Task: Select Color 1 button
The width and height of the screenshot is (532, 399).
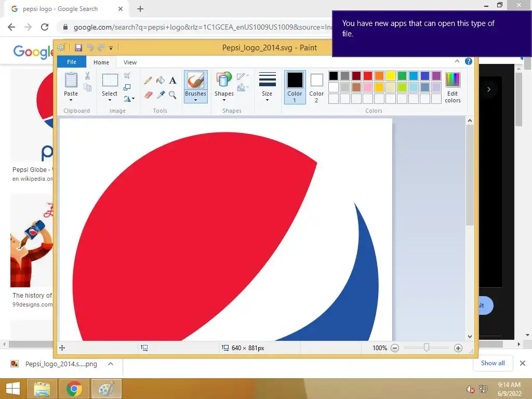Action: [x=295, y=87]
